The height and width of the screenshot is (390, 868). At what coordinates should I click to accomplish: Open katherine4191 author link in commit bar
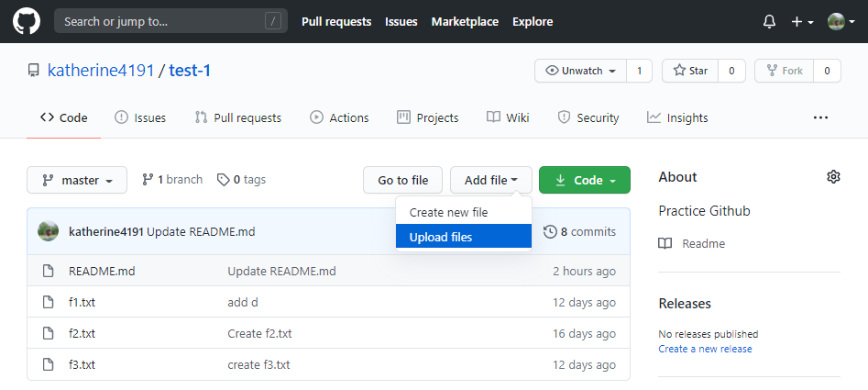[106, 231]
